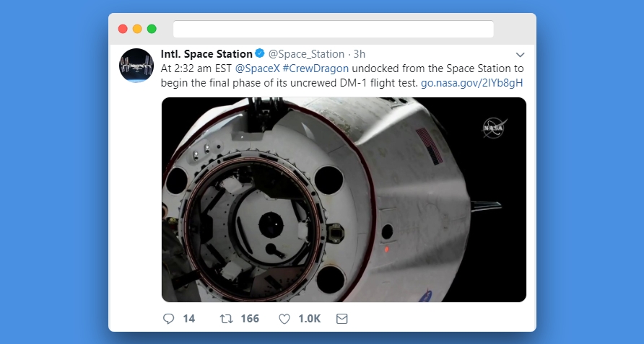The image size is (644, 344).
Task: Open the 3h tweet timestamp
Action: coord(359,54)
